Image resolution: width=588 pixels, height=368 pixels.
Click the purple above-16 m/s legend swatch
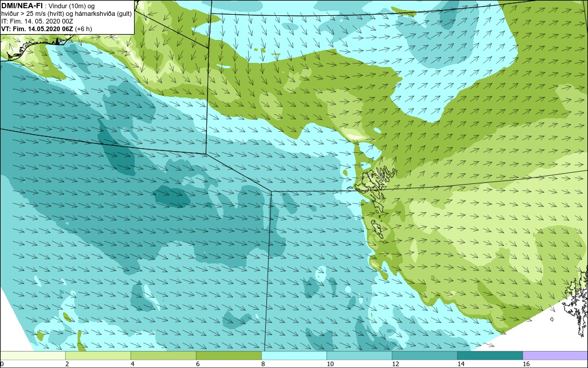(x=556, y=355)
